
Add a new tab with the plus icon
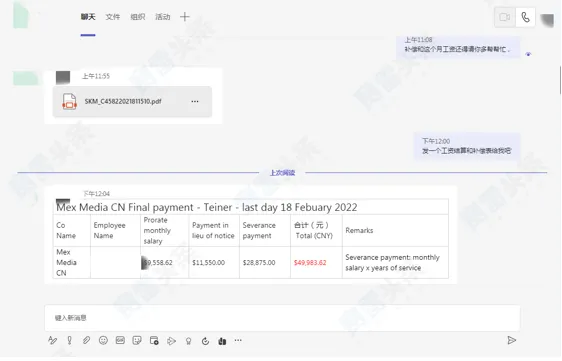point(185,16)
